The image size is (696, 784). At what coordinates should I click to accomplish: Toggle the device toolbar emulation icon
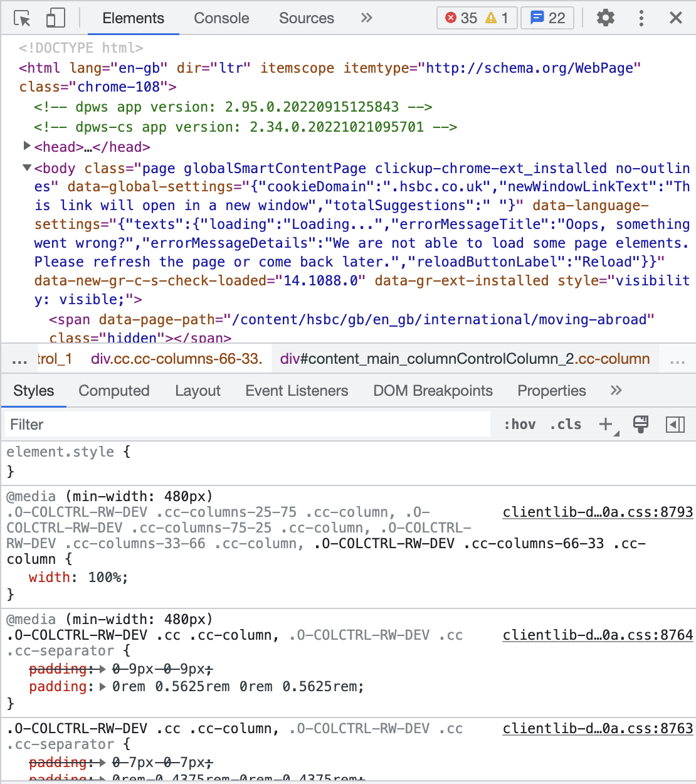pyautogui.click(x=55, y=18)
